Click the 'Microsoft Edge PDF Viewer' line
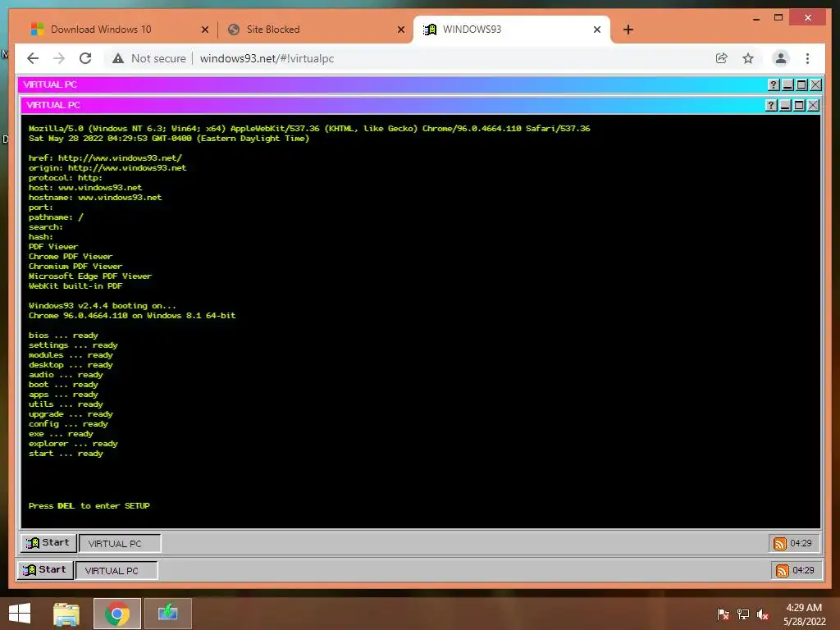 90,276
